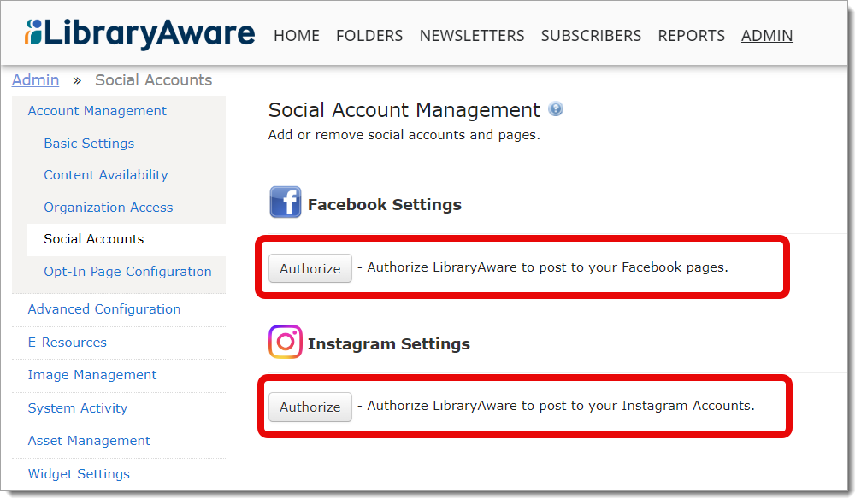Image resolution: width=861 pixels, height=504 pixels.
Task: Open the REPORTS menu
Action: [x=692, y=36]
